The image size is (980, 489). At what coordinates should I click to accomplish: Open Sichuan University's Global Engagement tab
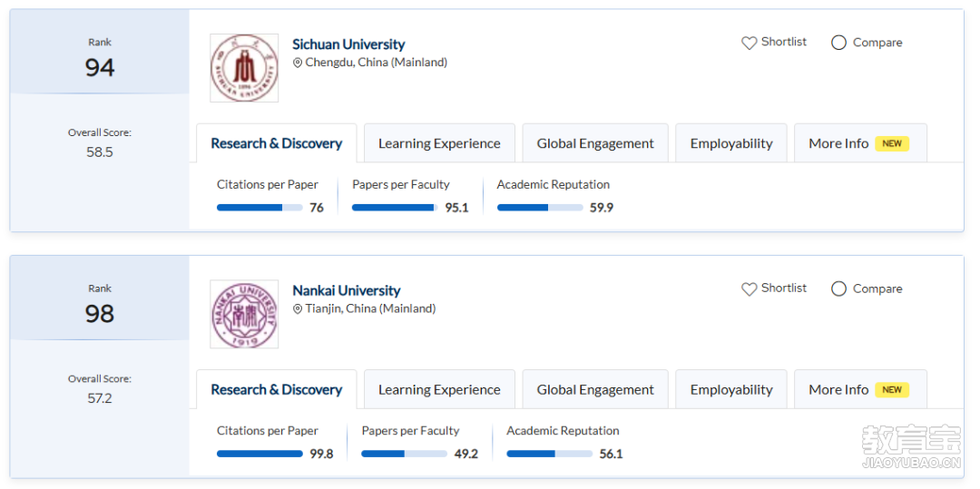coord(595,143)
